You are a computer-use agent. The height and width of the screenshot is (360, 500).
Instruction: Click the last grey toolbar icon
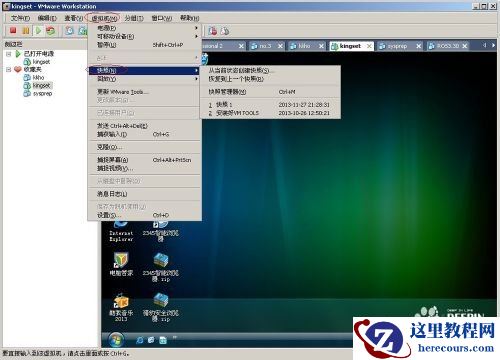point(225,31)
